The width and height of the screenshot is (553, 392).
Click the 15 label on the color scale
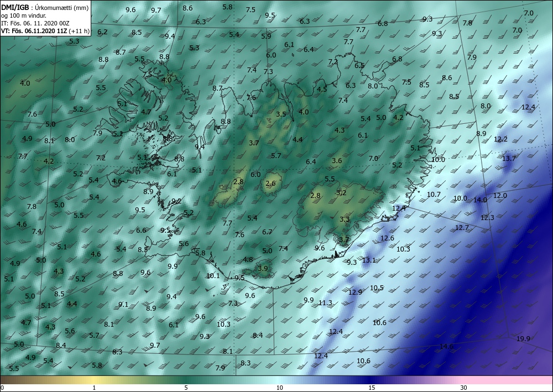(372, 388)
